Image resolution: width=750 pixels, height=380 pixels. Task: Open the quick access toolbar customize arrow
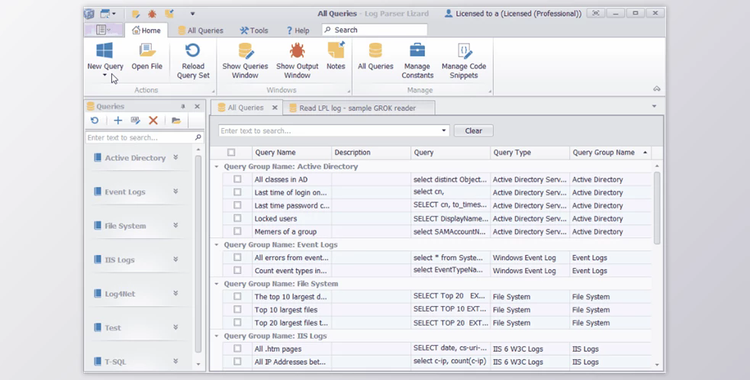192,14
